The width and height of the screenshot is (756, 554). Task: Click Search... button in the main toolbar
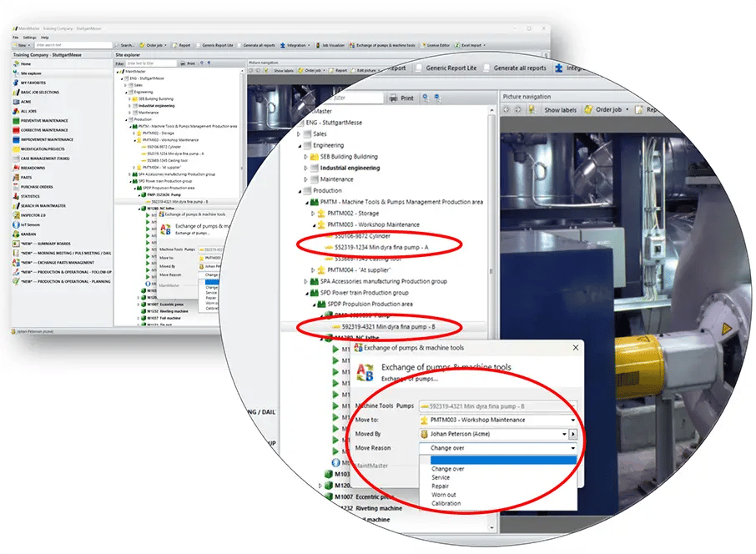(125, 45)
